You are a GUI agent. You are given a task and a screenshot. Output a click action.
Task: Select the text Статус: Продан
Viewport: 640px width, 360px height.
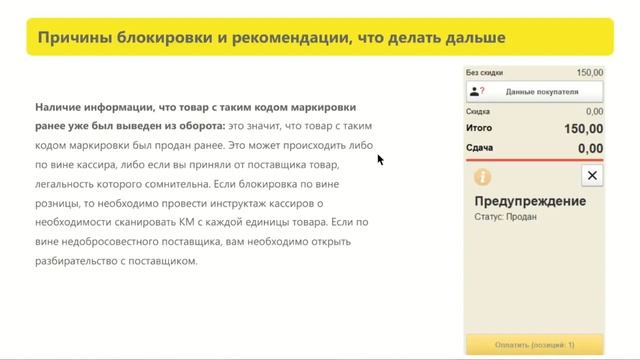pyautogui.click(x=505, y=217)
